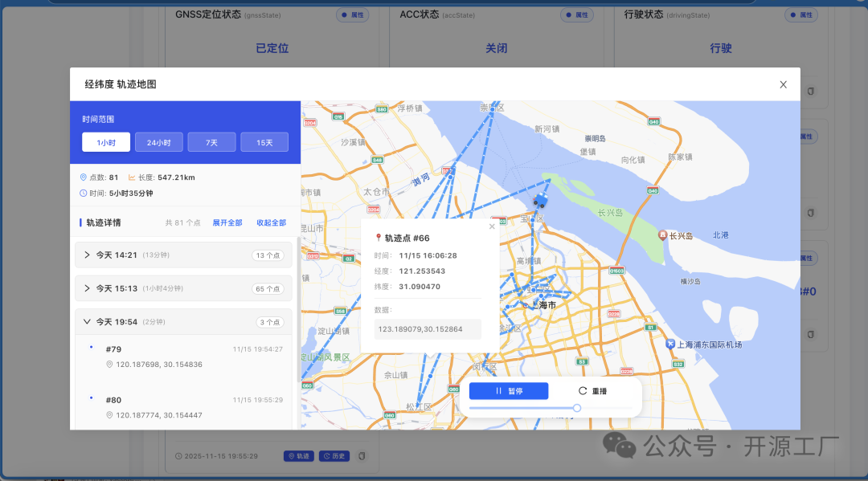868x481 pixels.
Task: Switch to the 1小时 time range tab
Action: coord(105,142)
